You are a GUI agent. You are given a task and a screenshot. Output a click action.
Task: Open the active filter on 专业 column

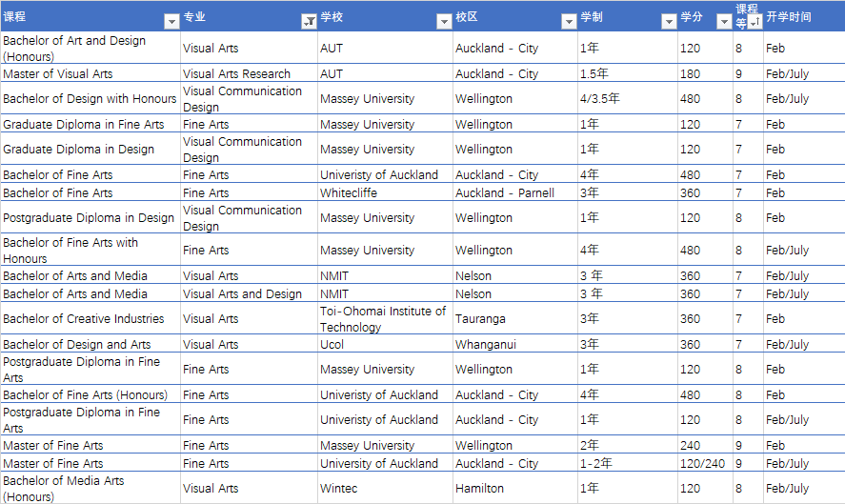309,22
